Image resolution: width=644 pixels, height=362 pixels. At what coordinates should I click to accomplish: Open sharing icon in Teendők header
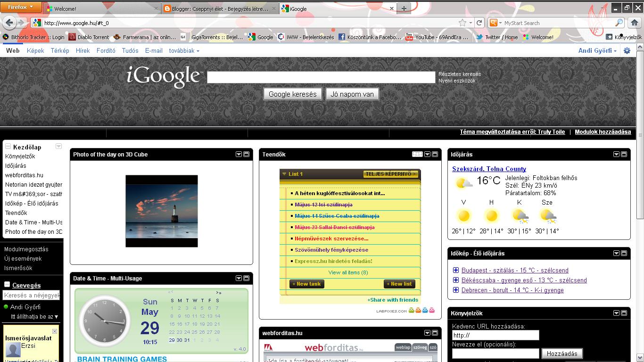tap(417, 154)
